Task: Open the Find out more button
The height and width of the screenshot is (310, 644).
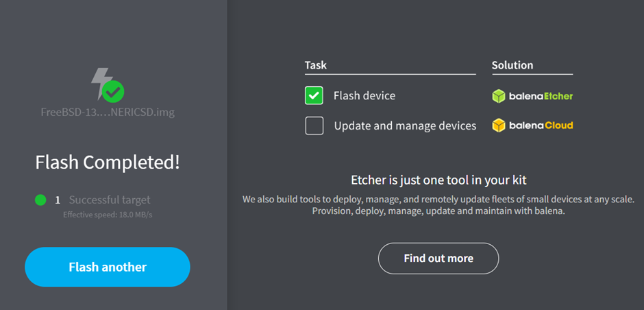Action: (438, 258)
